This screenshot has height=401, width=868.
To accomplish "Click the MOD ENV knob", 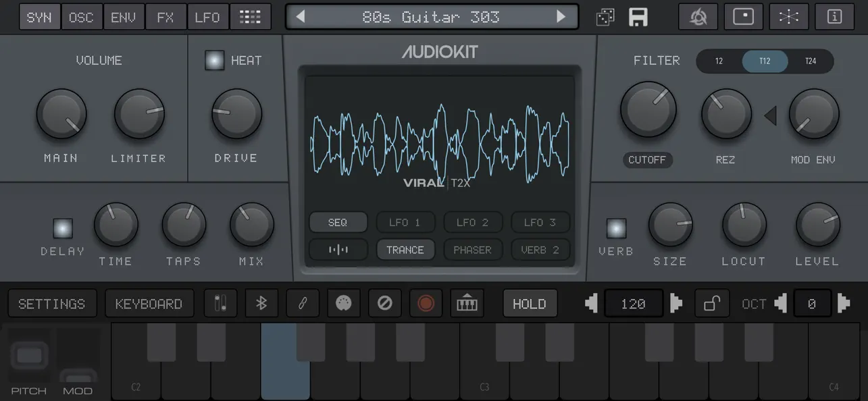I will pyautogui.click(x=815, y=114).
